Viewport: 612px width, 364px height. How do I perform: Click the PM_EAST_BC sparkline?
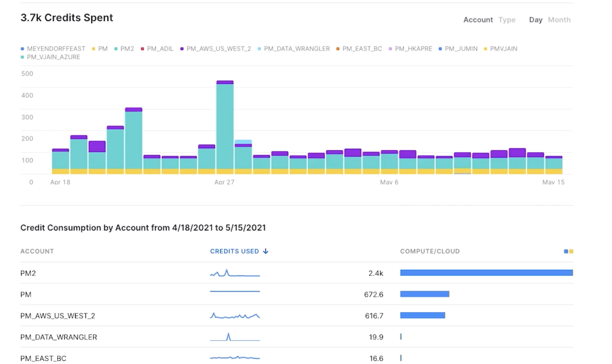coord(235,358)
